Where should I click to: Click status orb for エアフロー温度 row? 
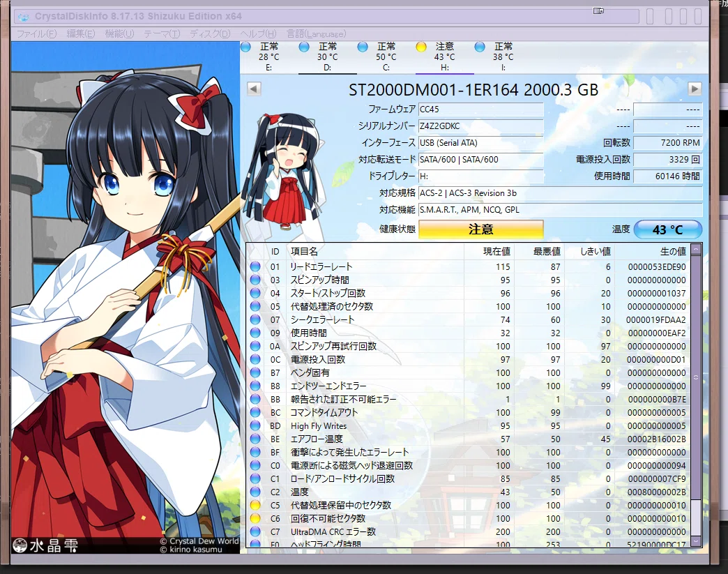coord(255,439)
